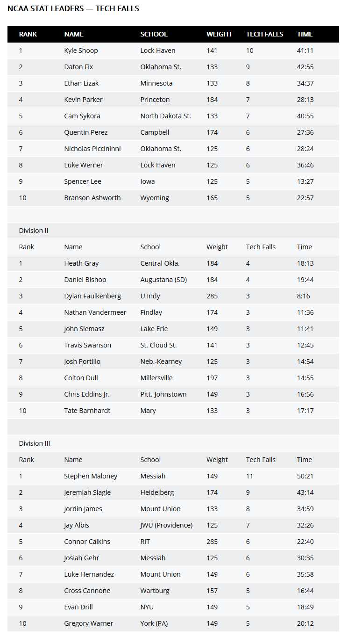Select Gregory Warner's name
Viewport: 348px width, 644px height.
89,623
